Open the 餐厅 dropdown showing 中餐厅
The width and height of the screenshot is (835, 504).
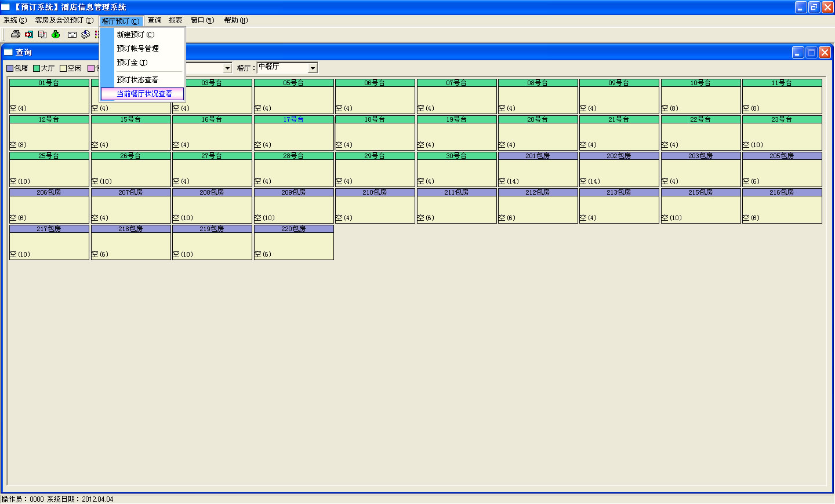click(x=313, y=68)
